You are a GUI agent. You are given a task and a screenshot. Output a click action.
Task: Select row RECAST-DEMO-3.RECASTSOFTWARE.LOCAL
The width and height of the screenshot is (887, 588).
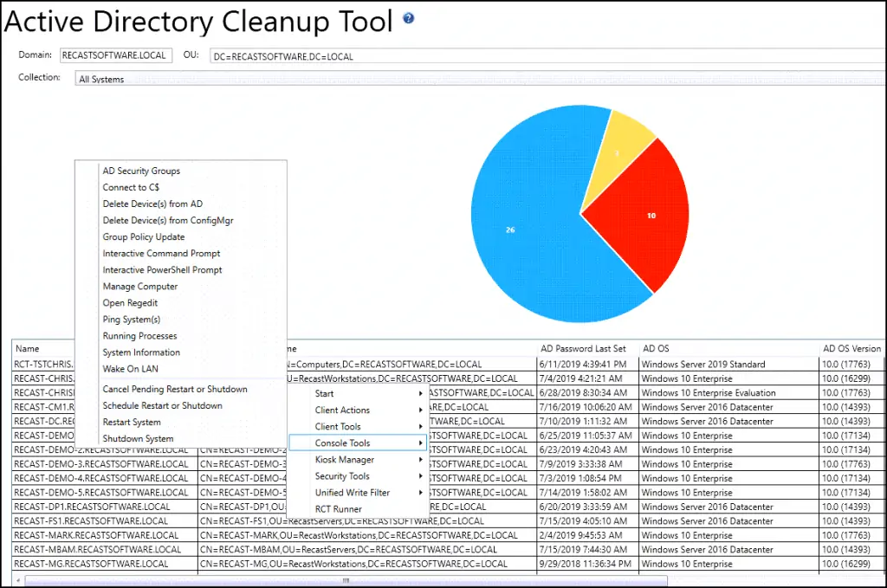click(x=102, y=463)
